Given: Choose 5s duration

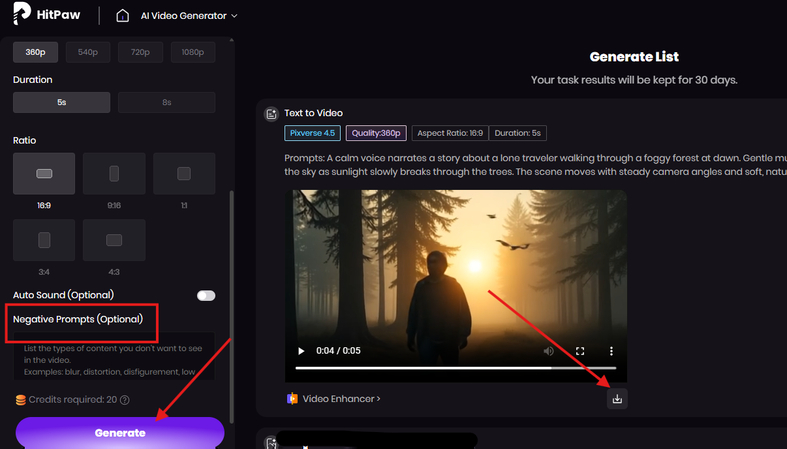Looking at the screenshot, I should click(62, 102).
